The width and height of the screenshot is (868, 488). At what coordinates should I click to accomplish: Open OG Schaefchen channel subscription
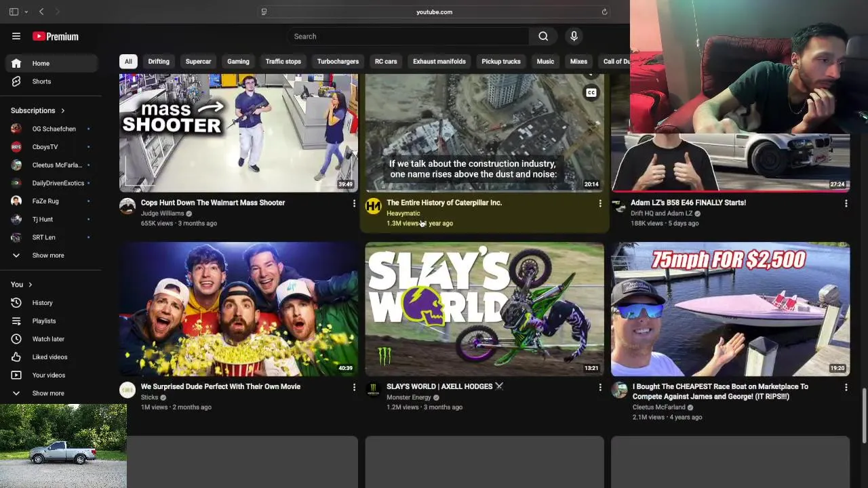pyautogui.click(x=52, y=129)
